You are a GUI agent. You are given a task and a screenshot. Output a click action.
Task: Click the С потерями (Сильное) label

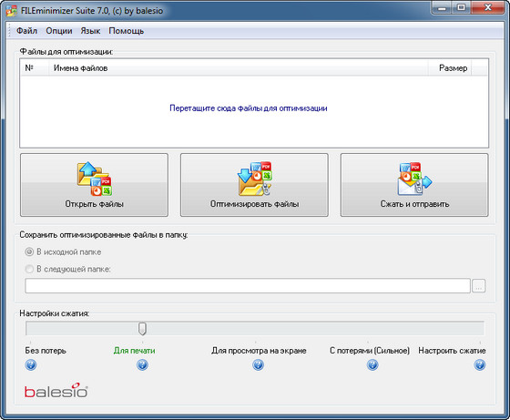370,351
